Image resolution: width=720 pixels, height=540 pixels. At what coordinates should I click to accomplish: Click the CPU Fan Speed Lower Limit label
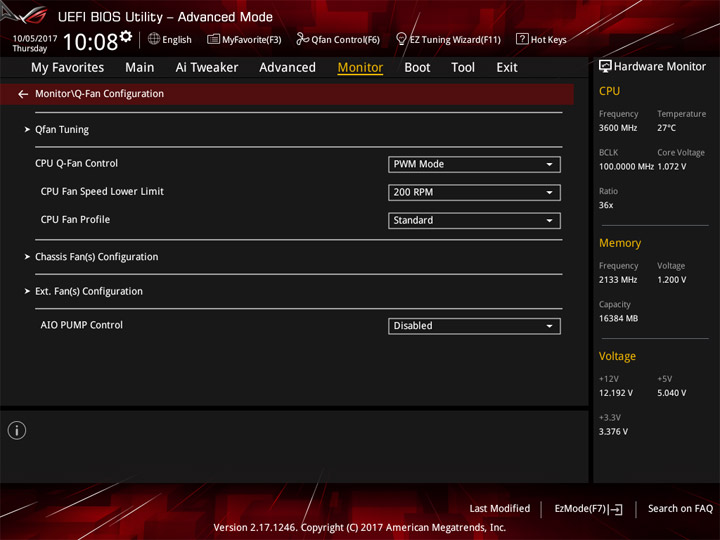[102, 191]
